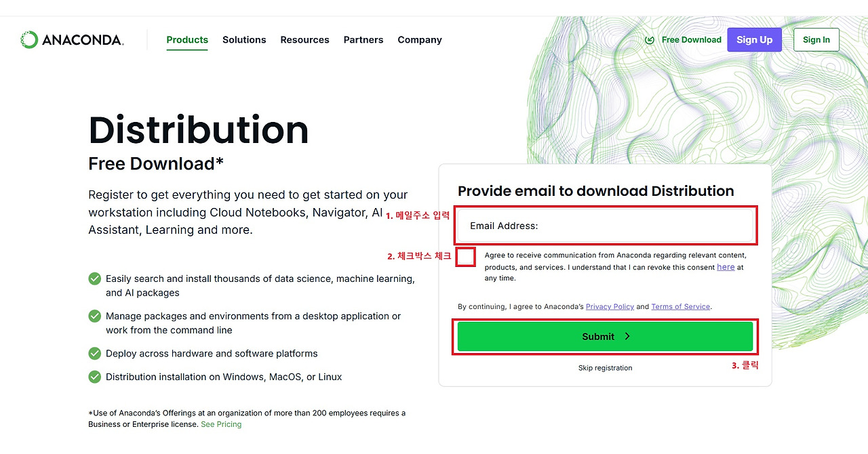
Task: Open the Products menu
Action: [x=187, y=40]
